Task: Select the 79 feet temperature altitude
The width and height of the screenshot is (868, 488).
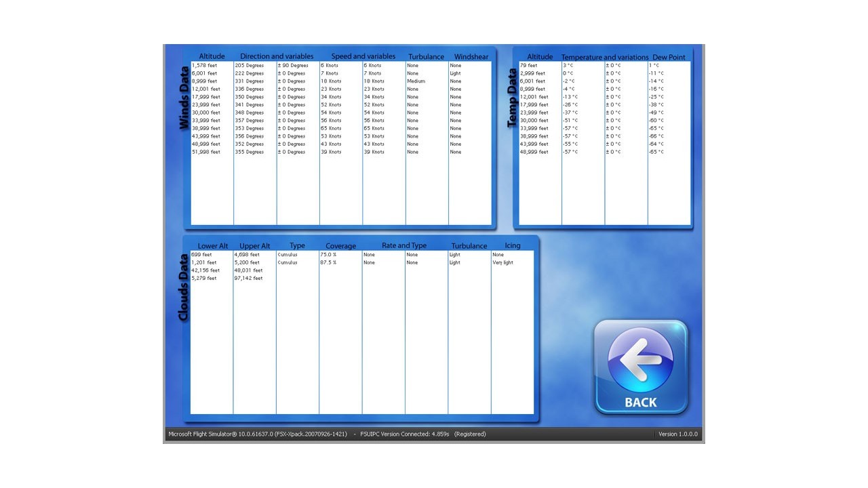Action: click(x=528, y=66)
